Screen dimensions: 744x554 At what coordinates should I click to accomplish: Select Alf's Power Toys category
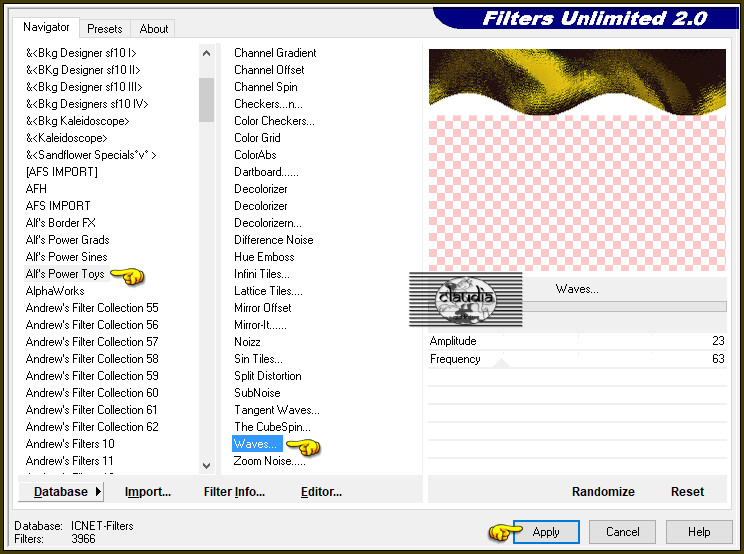point(65,274)
